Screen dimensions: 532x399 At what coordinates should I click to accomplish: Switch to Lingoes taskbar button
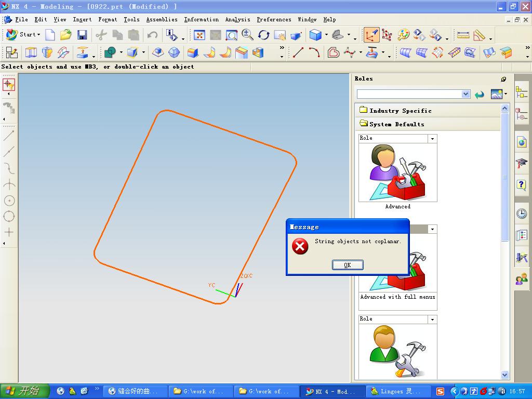398,391
